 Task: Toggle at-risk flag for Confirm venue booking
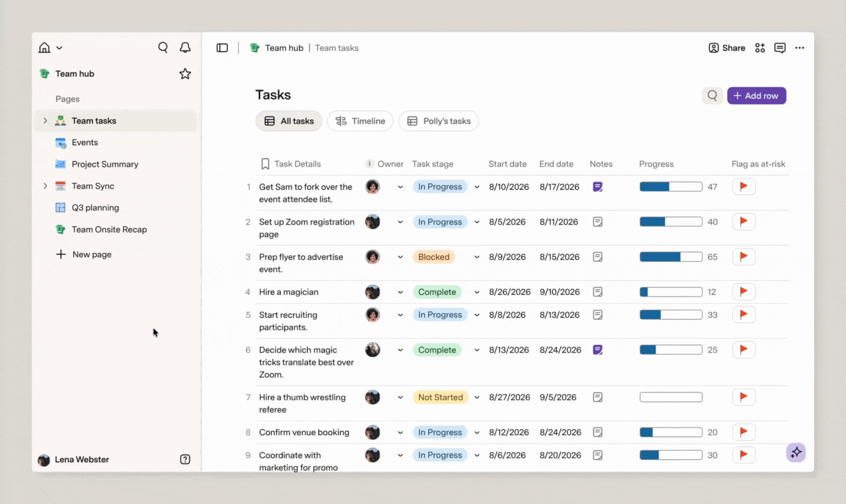tap(744, 432)
